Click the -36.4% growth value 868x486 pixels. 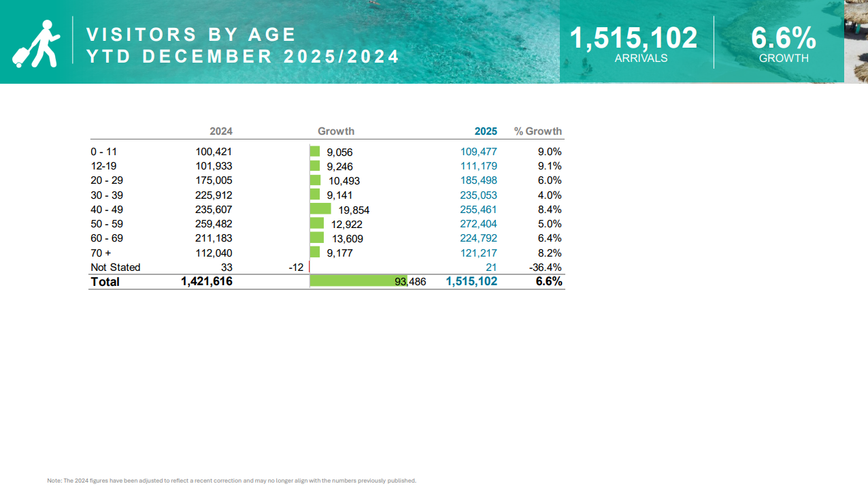[546, 266]
